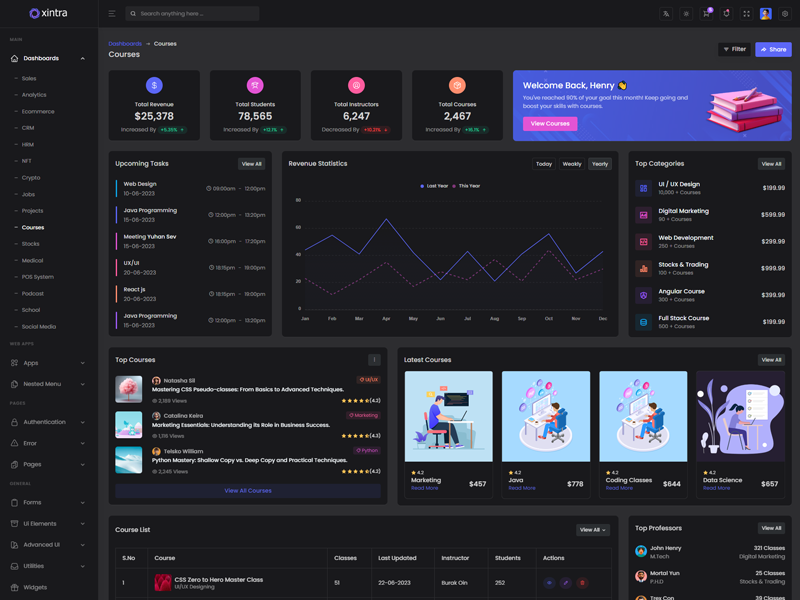800x600 pixels.
Task: Click the red delete icon in Course List
Action: [x=582, y=582]
